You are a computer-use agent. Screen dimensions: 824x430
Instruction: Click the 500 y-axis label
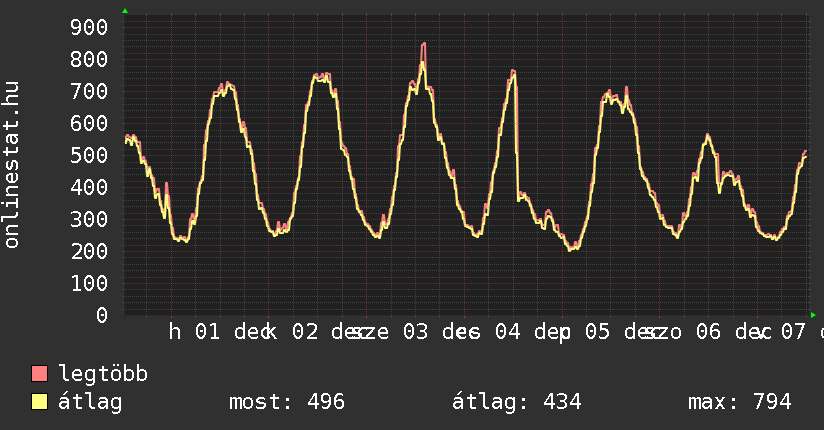tap(88, 155)
